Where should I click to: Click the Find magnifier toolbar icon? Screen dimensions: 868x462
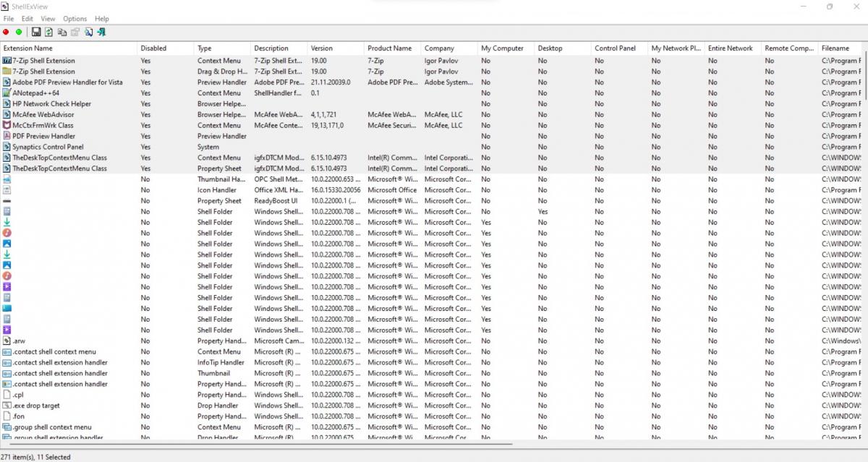pyautogui.click(x=88, y=32)
